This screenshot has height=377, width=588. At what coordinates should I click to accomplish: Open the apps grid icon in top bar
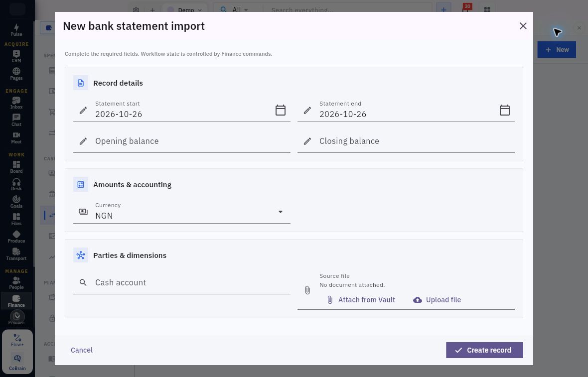coord(487,10)
